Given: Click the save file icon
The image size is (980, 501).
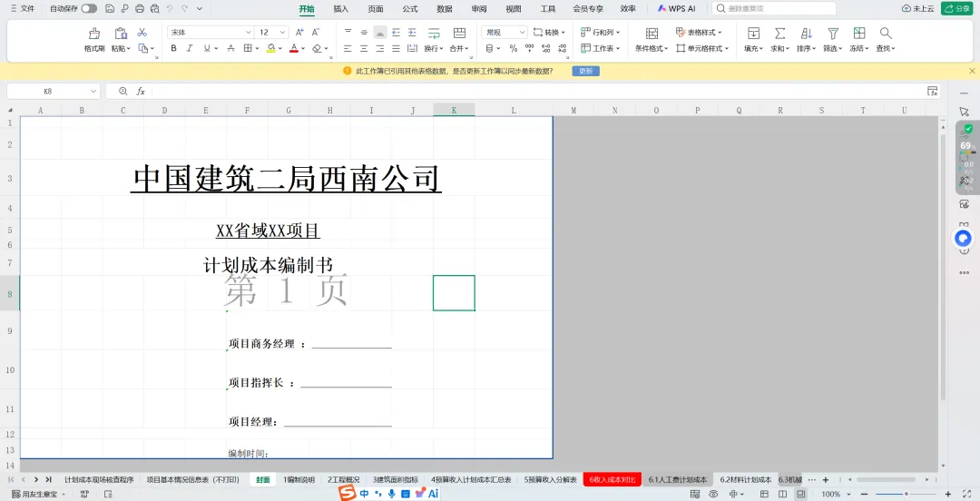Looking at the screenshot, I should tap(110, 9).
